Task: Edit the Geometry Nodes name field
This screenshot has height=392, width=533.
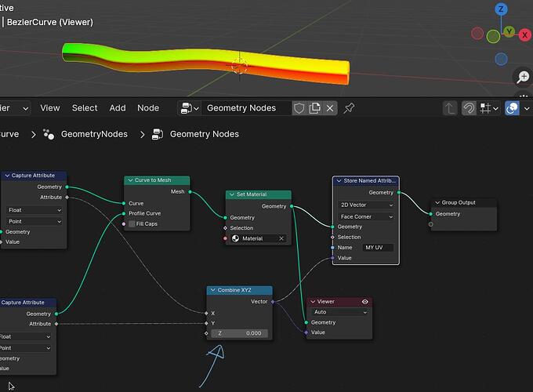Action: coord(246,108)
